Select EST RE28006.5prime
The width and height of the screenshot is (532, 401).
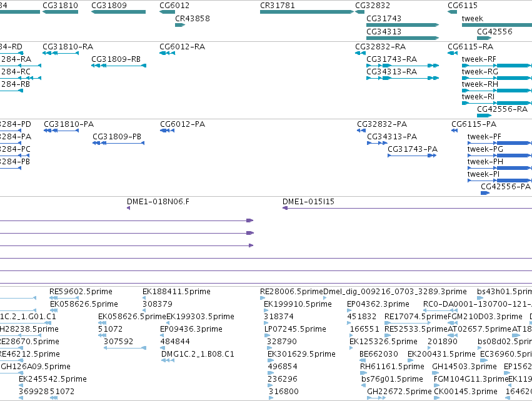(x=291, y=292)
